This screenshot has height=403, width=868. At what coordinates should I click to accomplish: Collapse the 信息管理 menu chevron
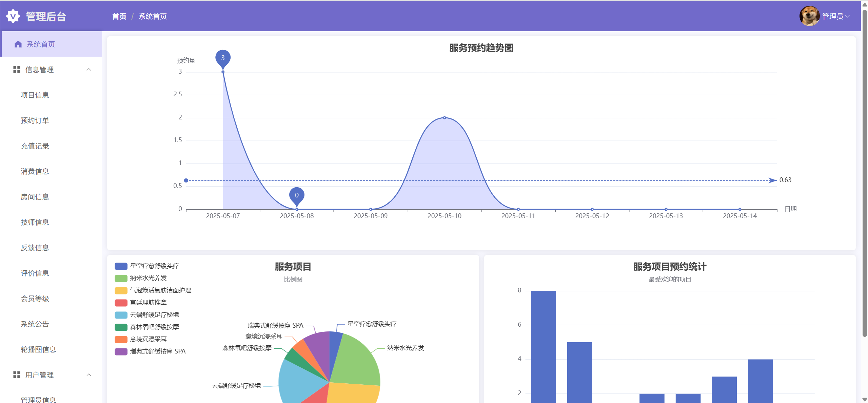(89, 70)
